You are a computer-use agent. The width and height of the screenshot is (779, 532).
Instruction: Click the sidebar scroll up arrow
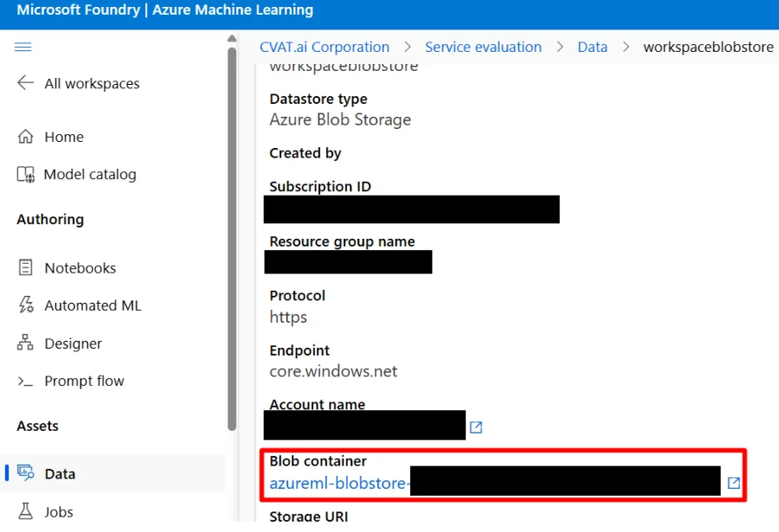[x=231, y=39]
